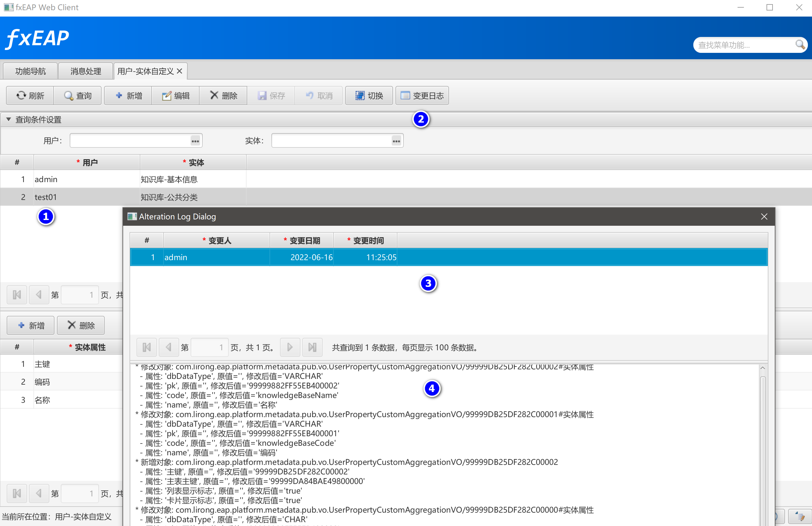Click the 取消 cancel toolbar button
Screen dimensions: 812x526
tap(318, 96)
